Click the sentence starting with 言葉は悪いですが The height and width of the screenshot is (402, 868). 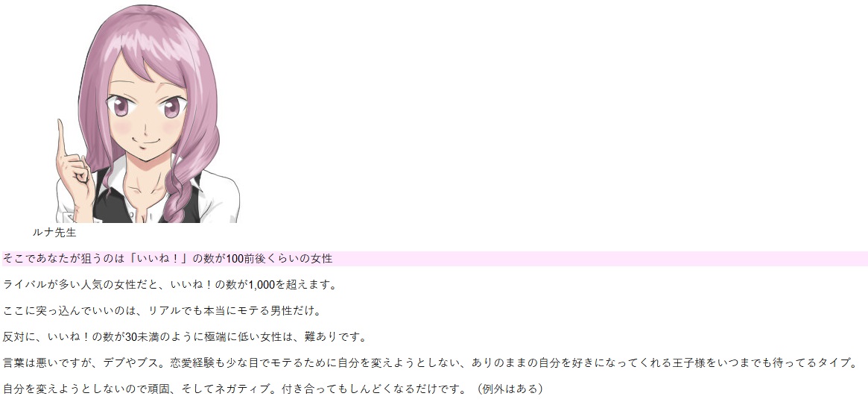pos(430,362)
